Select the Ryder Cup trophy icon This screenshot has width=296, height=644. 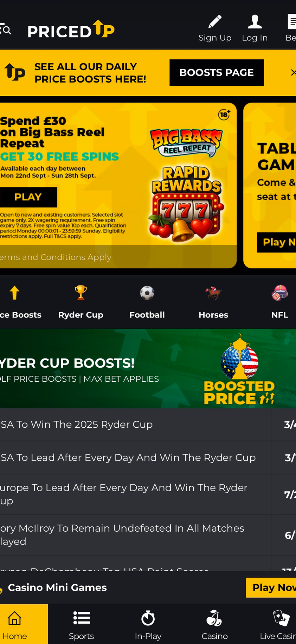81,293
